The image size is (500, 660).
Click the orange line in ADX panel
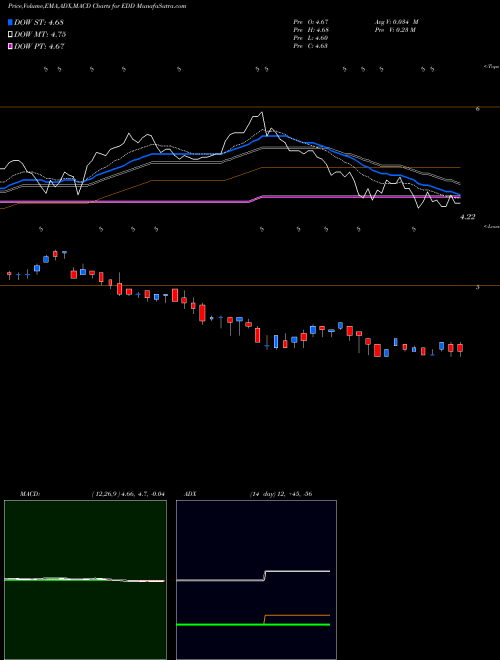point(297,615)
